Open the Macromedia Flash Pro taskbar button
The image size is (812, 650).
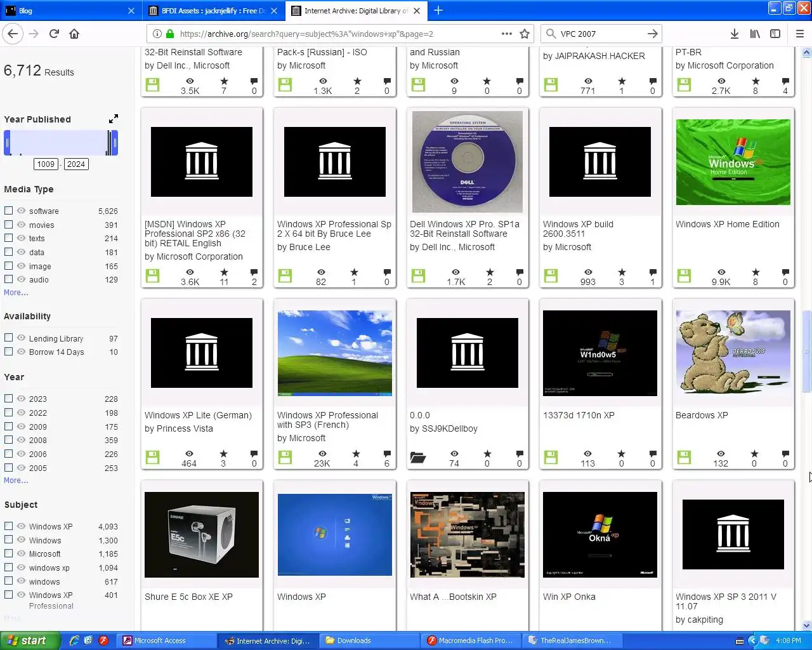click(471, 640)
